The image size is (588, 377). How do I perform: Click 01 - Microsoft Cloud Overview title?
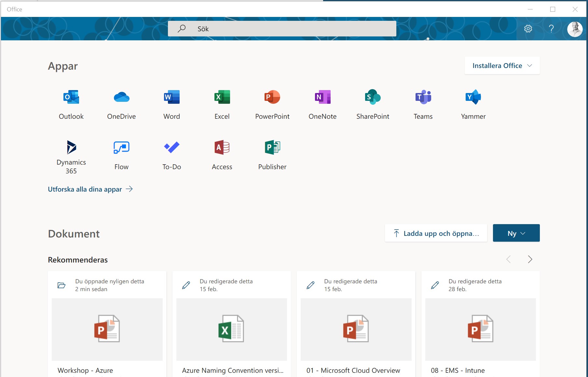[x=353, y=370]
